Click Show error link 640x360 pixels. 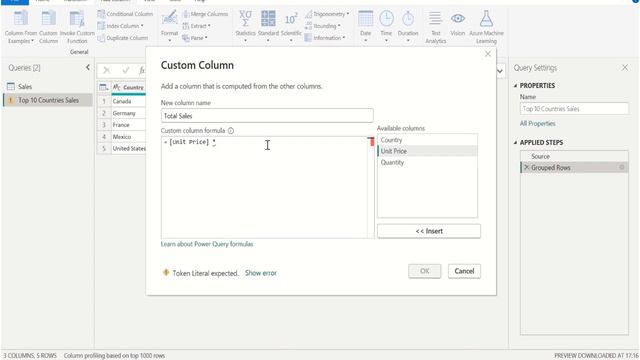click(261, 273)
